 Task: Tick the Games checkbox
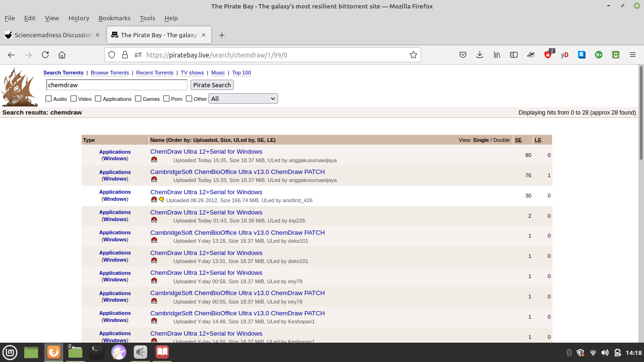(x=138, y=99)
